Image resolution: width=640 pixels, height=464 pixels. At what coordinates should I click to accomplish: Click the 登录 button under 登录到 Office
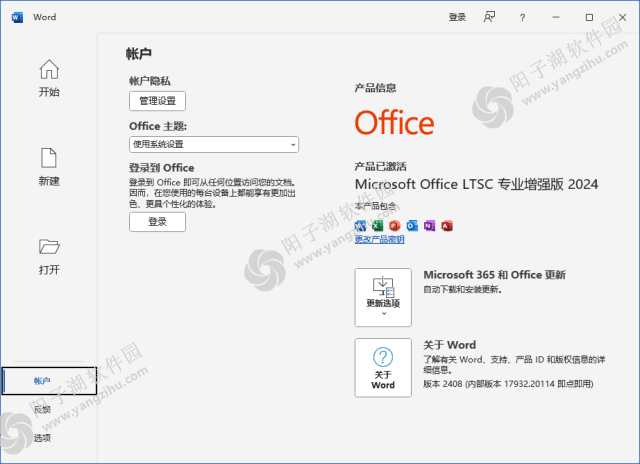[158, 222]
